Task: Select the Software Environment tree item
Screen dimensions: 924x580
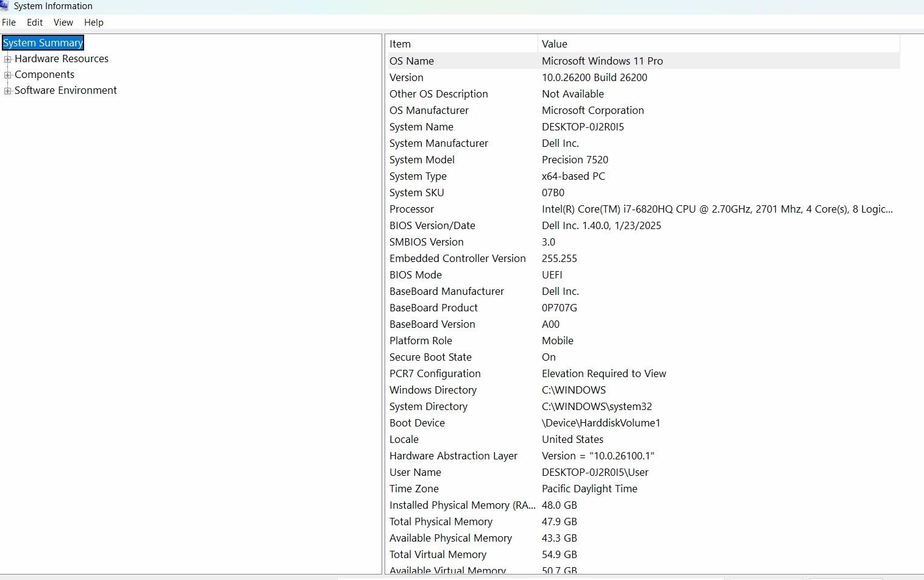Action: (x=66, y=90)
